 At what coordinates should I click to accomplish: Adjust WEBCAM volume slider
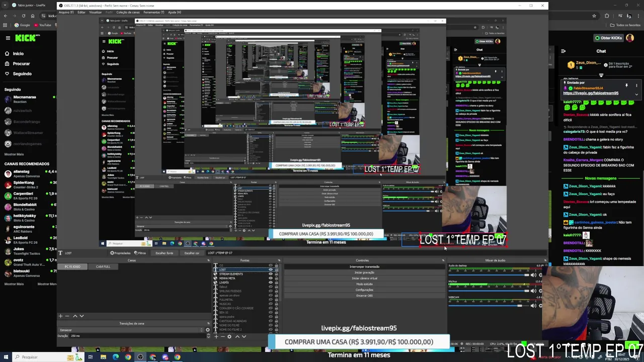coord(489,306)
